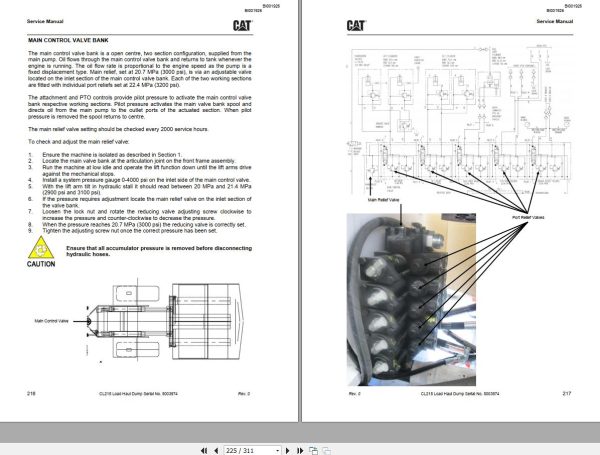Viewport: 600px width, 455px height.
Task: Click the greyed next view icon
Action: [x=326, y=450]
